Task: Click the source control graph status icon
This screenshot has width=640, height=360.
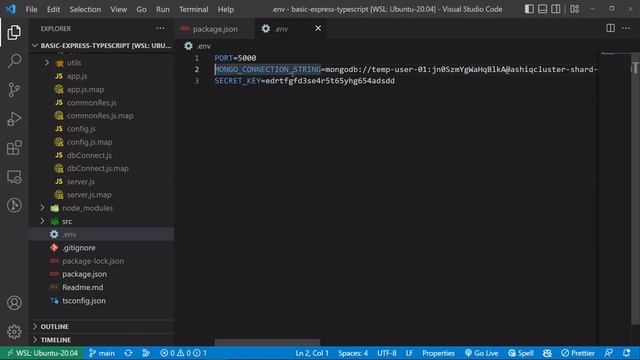Action: [146, 353]
